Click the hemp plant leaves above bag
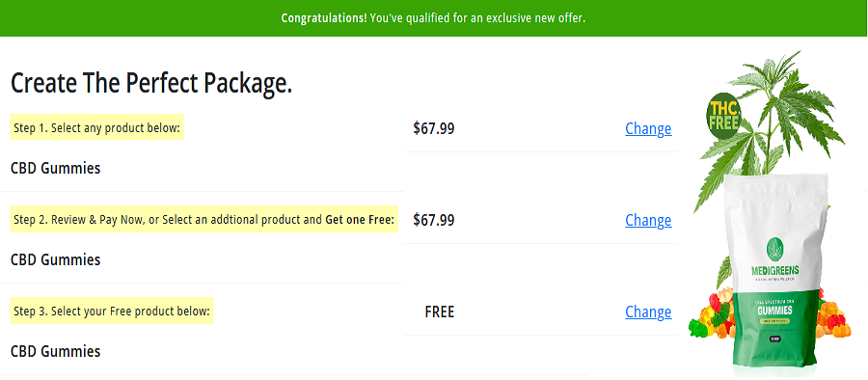The height and width of the screenshot is (380, 868). pos(770,122)
